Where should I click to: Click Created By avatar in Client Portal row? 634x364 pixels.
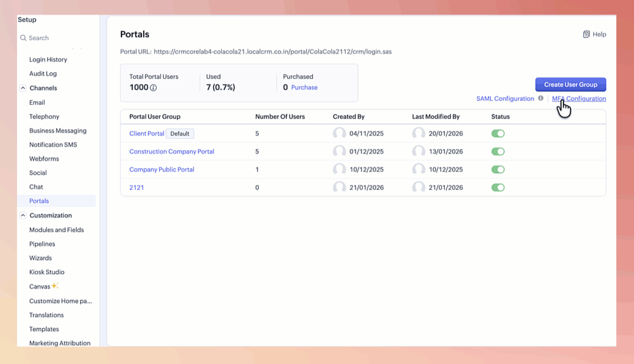click(339, 134)
